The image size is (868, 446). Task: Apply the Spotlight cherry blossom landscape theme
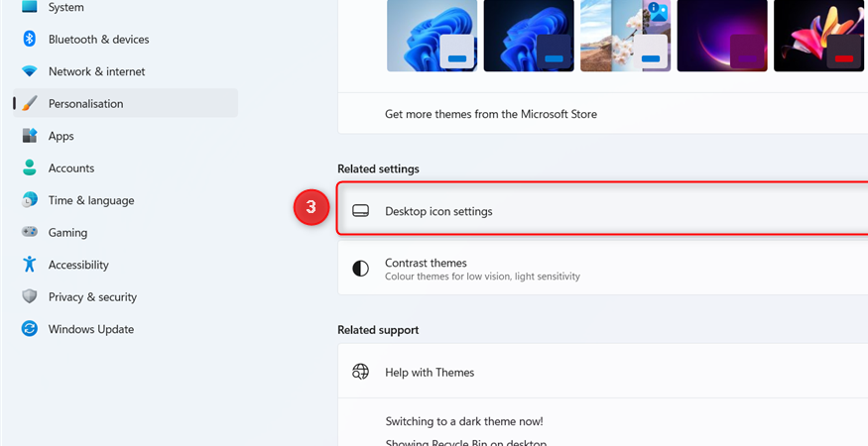coord(626,36)
